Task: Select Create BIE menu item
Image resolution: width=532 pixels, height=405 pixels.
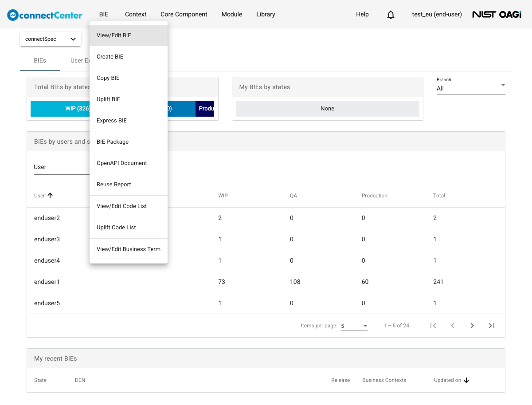Action: click(129, 57)
